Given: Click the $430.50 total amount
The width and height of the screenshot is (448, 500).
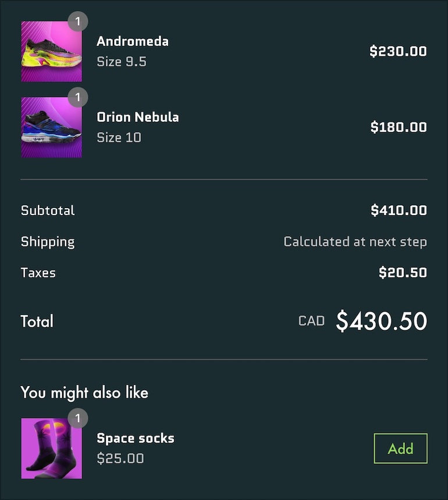Looking at the screenshot, I should [x=381, y=321].
